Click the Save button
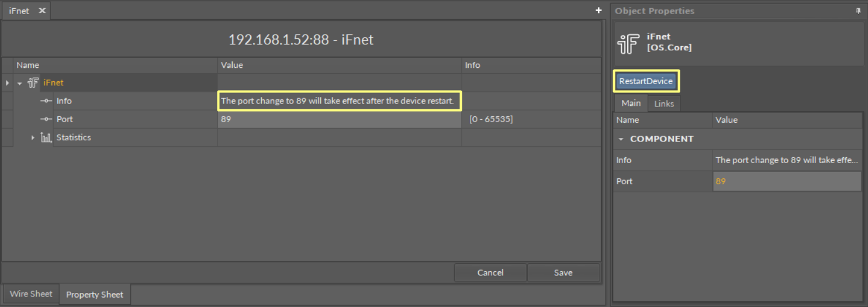Viewport: 868px width, 307px height. [563, 272]
